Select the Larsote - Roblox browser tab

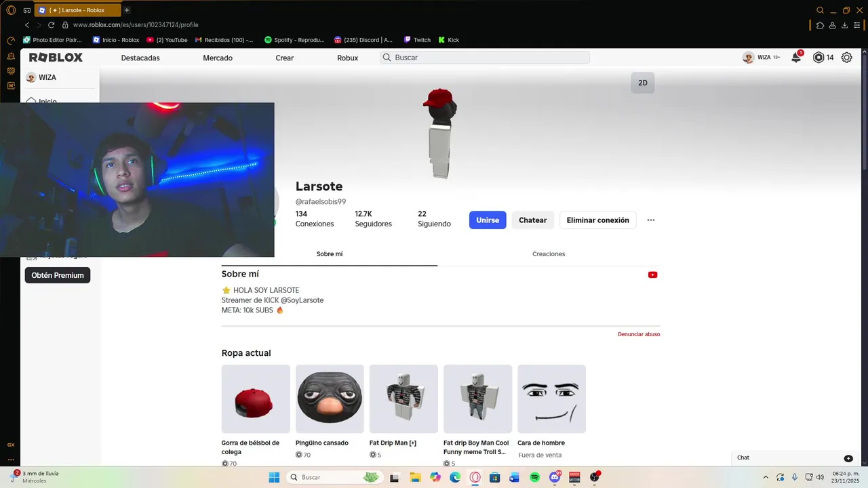[78, 10]
